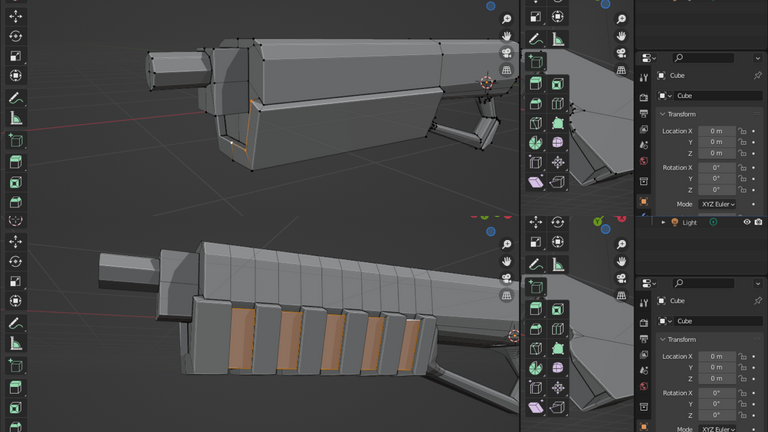This screenshot has width=768, height=432.
Task: Toggle the pin beside Cube in the upper properties panel
Action: [x=758, y=75]
